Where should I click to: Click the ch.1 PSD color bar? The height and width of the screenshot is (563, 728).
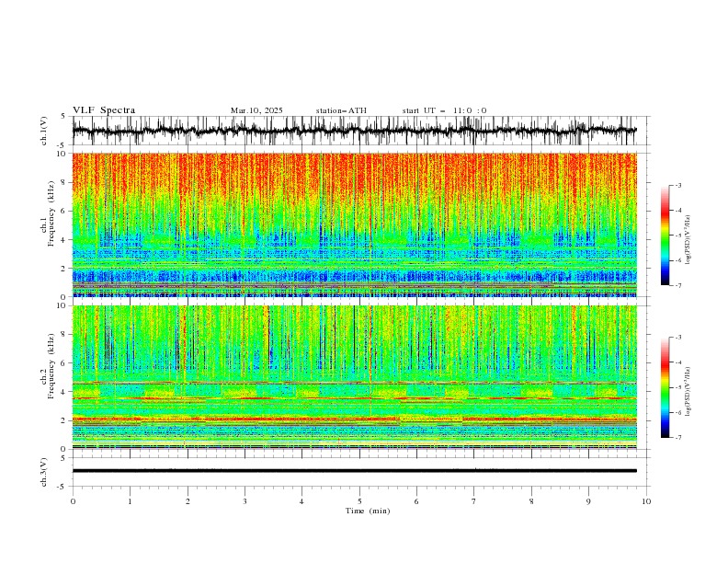tap(665, 236)
